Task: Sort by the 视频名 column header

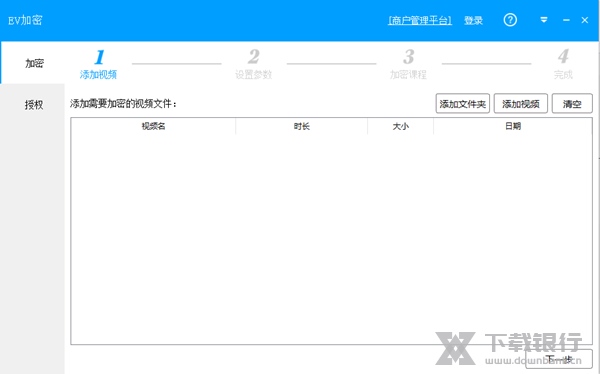Action: click(153, 126)
